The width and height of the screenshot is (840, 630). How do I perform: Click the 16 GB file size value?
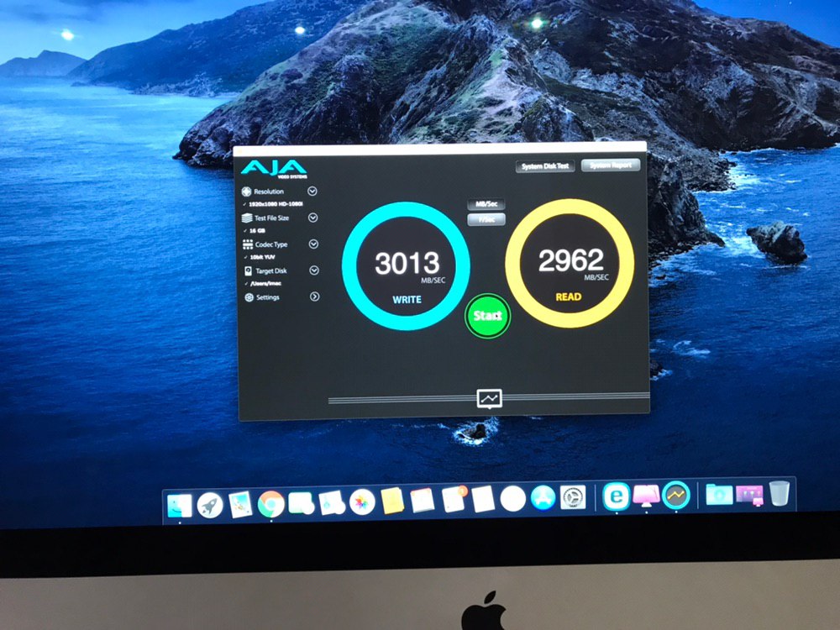[257, 231]
